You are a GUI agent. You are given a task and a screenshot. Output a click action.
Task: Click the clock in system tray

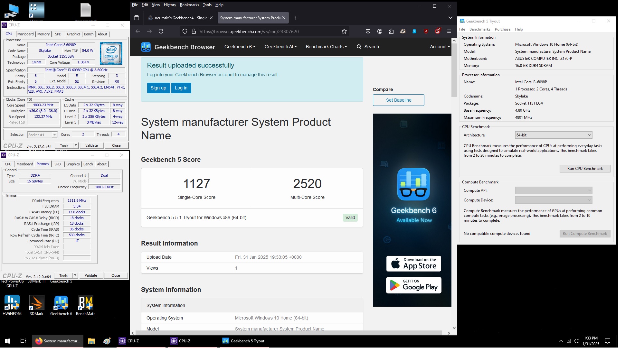point(591,341)
